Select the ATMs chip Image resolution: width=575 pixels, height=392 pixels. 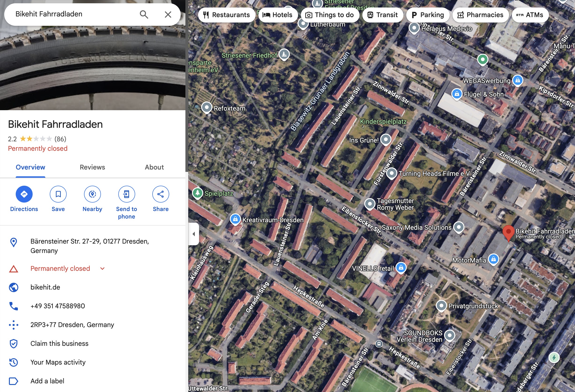(530, 15)
